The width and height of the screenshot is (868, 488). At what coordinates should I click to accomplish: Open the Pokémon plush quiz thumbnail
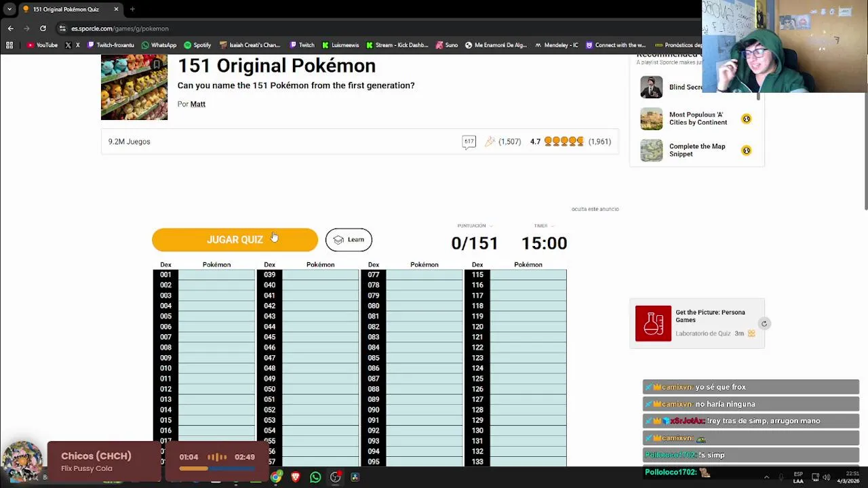134,87
